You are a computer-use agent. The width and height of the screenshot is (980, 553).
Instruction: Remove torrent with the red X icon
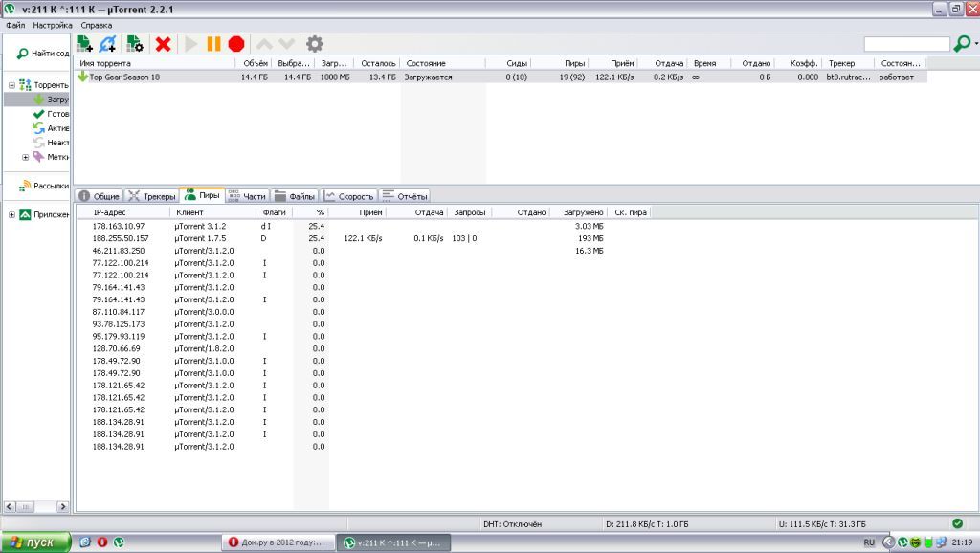pyautogui.click(x=163, y=44)
